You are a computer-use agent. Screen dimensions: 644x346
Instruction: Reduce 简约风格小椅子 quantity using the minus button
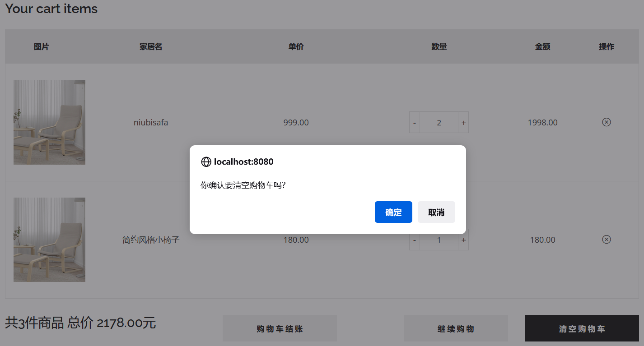[x=415, y=240]
